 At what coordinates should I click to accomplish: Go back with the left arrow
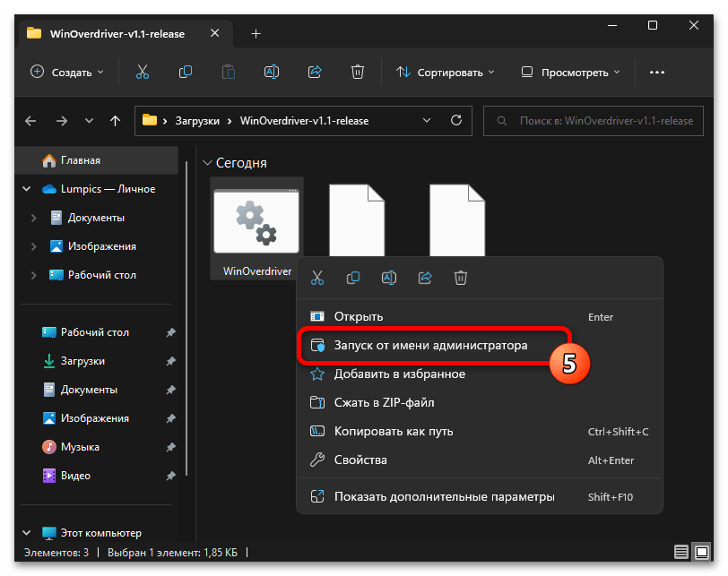tap(30, 121)
